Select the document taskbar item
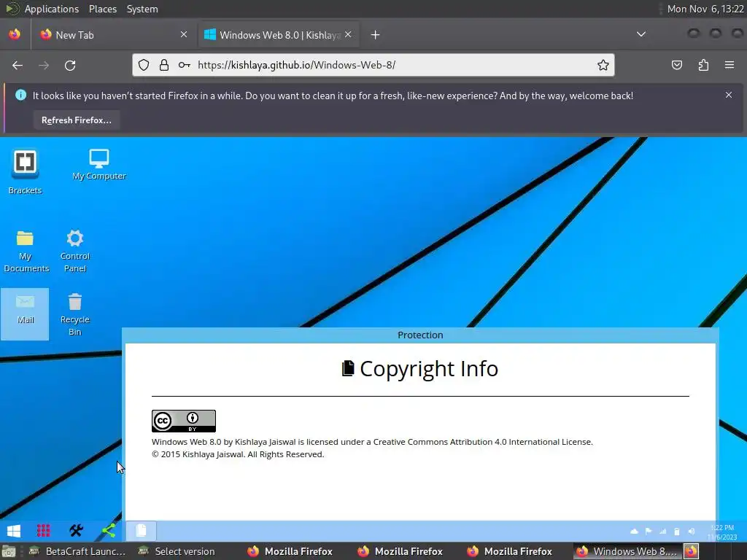This screenshot has width=747, height=560. click(141, 531)
